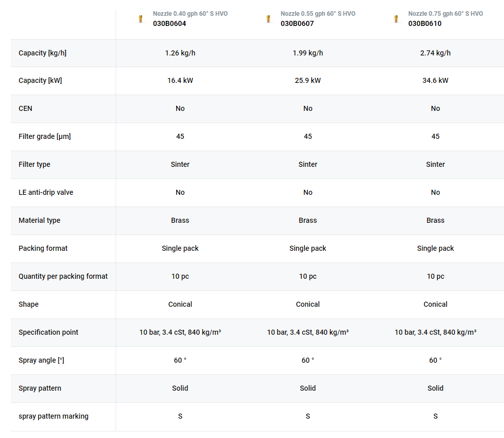Select product code 030B0610
Viewport: 504px width, 438px height.
click(425, 23)
